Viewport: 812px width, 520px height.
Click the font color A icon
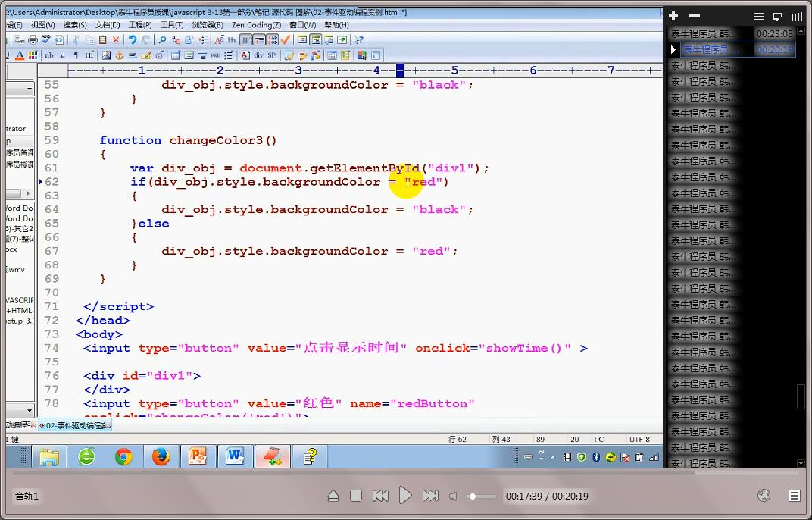(20, 55)
